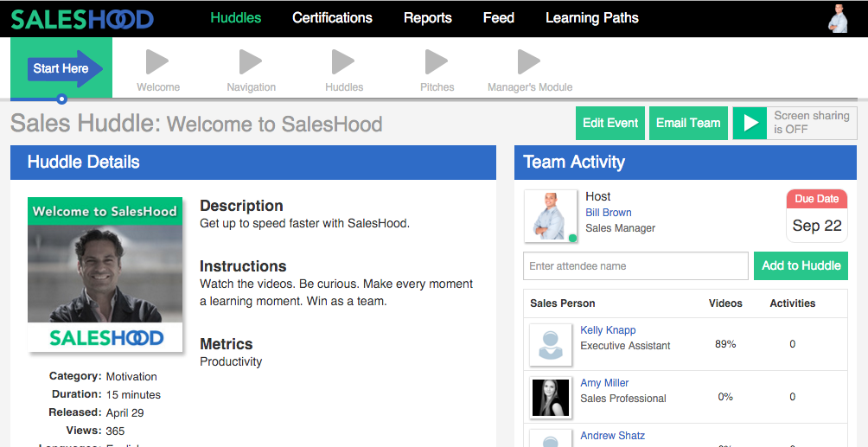
Task: Click the Sales Person column header
Action: (x=563, y=303)
